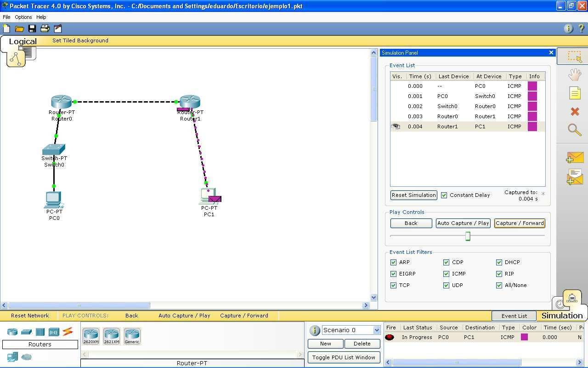Click Reset Network in bottom bar
The height and width of the screenshot is (368, 588).
click(x=30, y=316)
